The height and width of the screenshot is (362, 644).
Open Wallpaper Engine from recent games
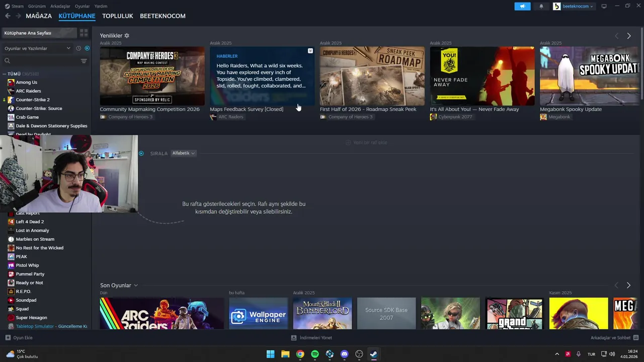(258, 314)
